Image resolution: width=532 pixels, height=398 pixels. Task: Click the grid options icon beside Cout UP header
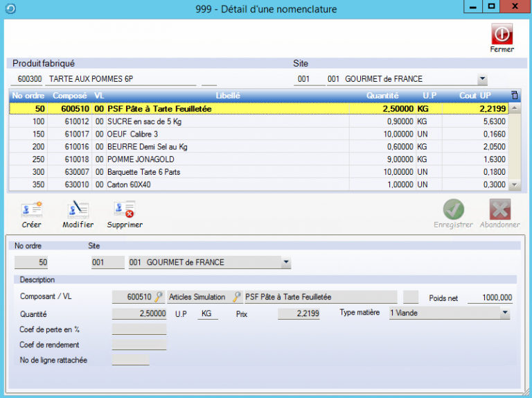pyautogui.click(x=514, y=95)
